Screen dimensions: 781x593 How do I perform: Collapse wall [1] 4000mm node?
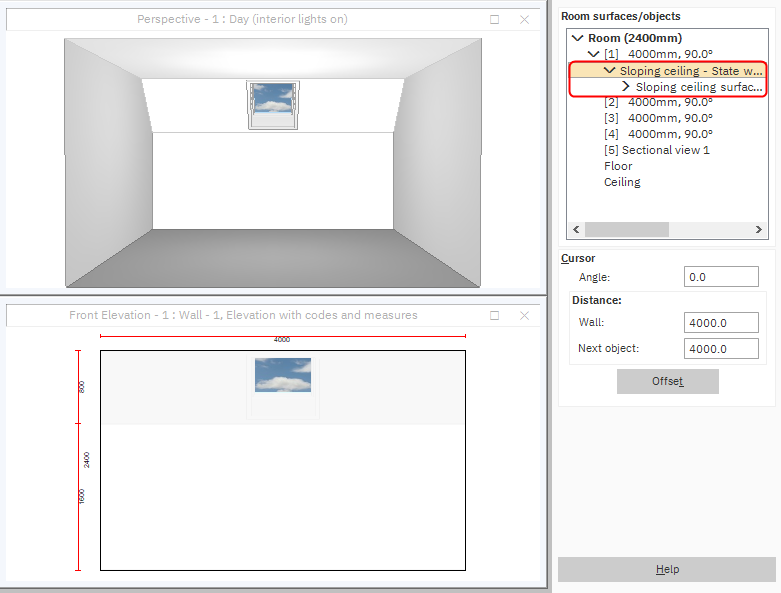[594, 54]
